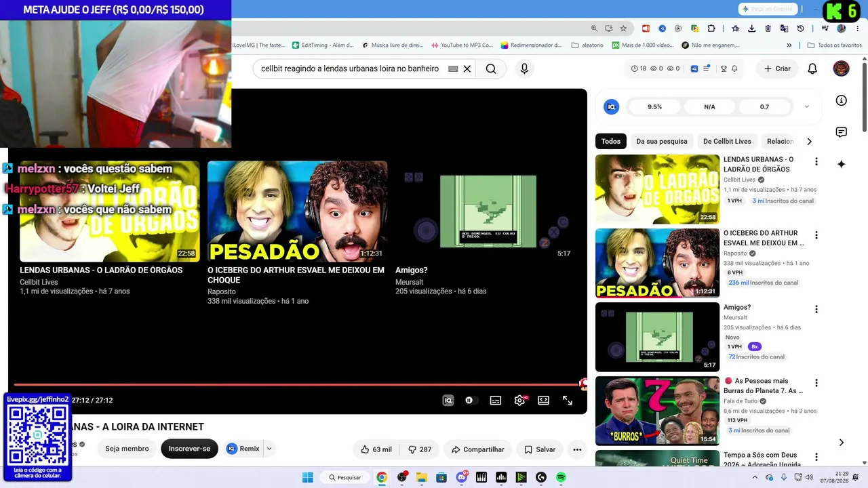Click the video progress bar
The image size is (868, 488).
(x=297, y=385)
